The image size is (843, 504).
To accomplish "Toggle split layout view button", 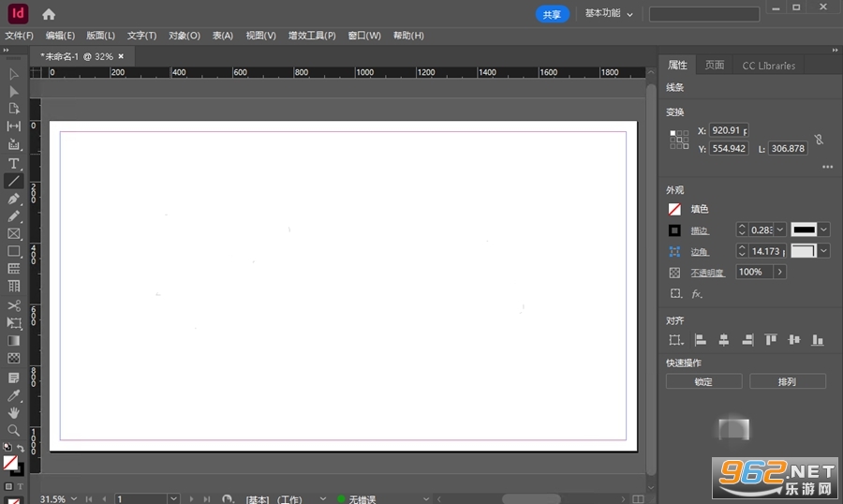I will [638, 499].
